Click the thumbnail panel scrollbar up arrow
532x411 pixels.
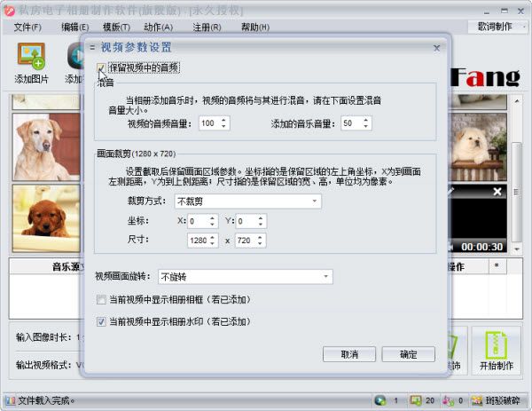516,101
